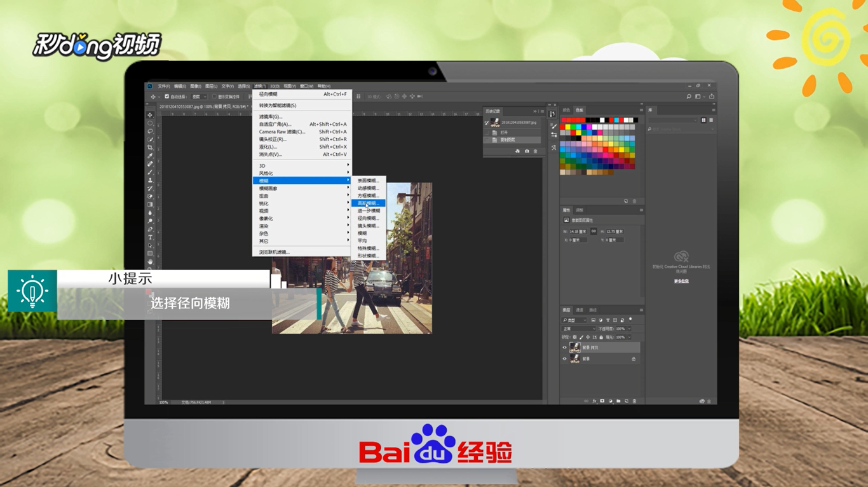Click the delete layer trash icon
This screenshot has height=487, width=868.
pos(634,401)
